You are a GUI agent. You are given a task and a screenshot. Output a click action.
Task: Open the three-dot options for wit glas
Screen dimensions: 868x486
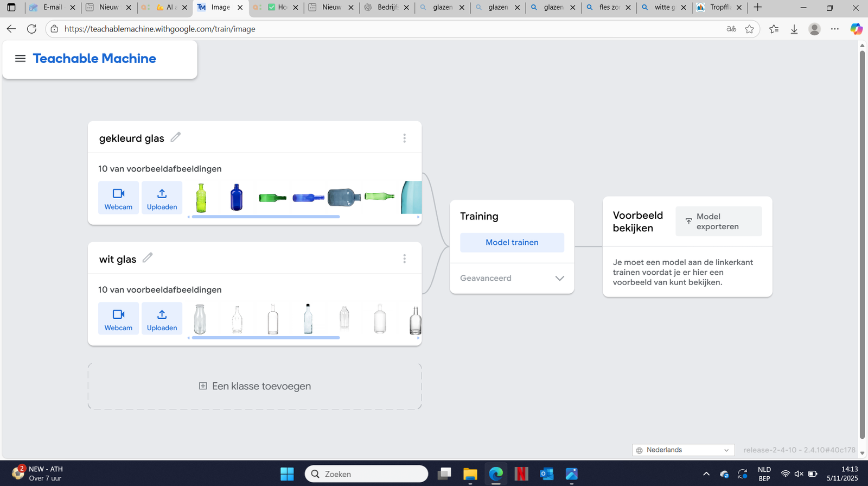click(404, 259)
